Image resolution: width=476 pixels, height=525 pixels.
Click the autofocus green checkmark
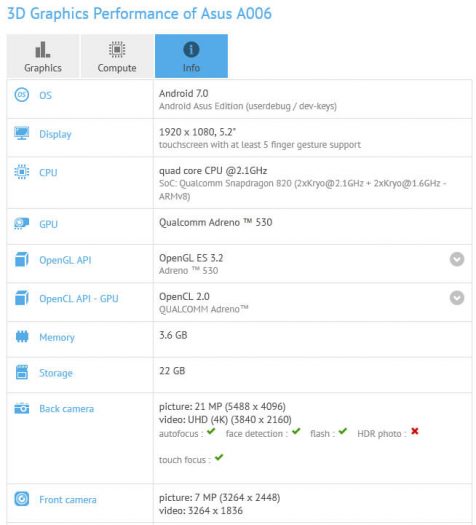[x=211, y=431]
